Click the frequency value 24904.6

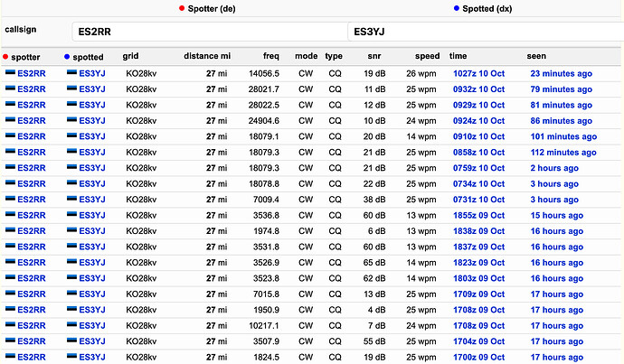(x=264, y=121)
